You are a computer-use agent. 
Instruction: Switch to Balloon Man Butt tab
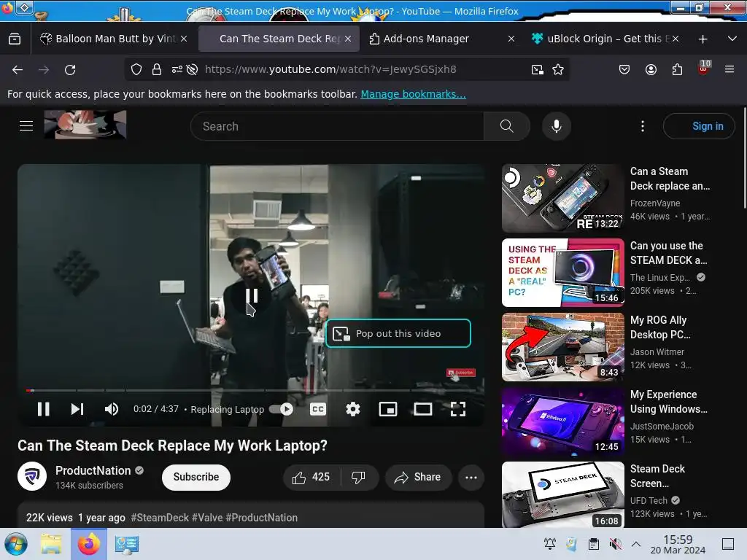(113, 39)
